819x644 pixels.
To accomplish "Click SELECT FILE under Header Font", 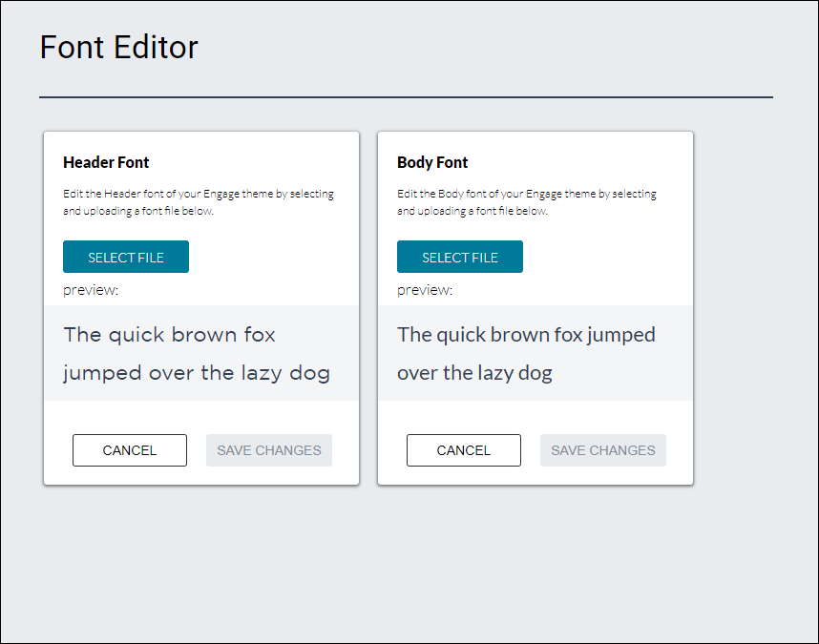I will pos(125,257).
